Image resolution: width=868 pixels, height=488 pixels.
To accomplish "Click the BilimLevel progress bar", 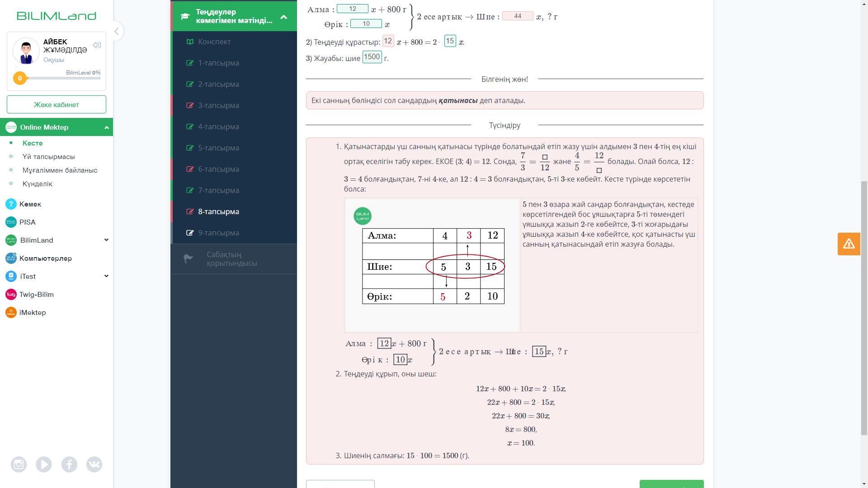I will 63,78.
